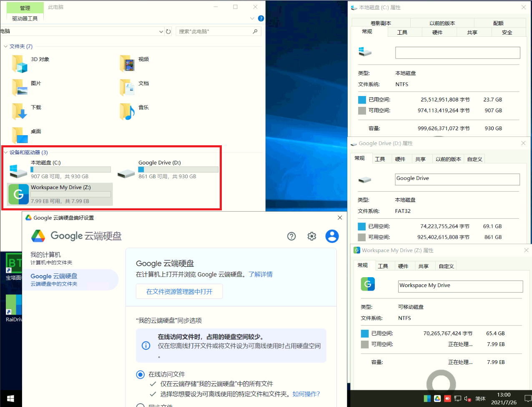
Task: Click the Workspace My Drive (Z:) usage bar
Action: (70, 194)
